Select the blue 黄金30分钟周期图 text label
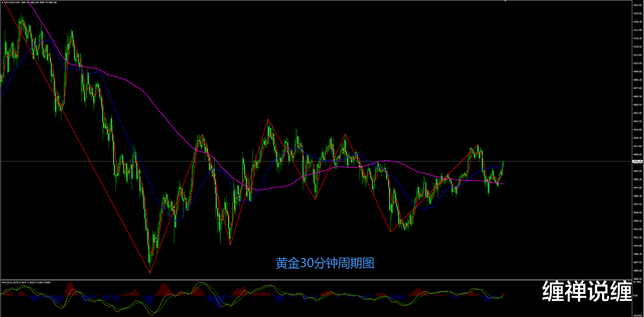644x317 pixels. point(325,263)
